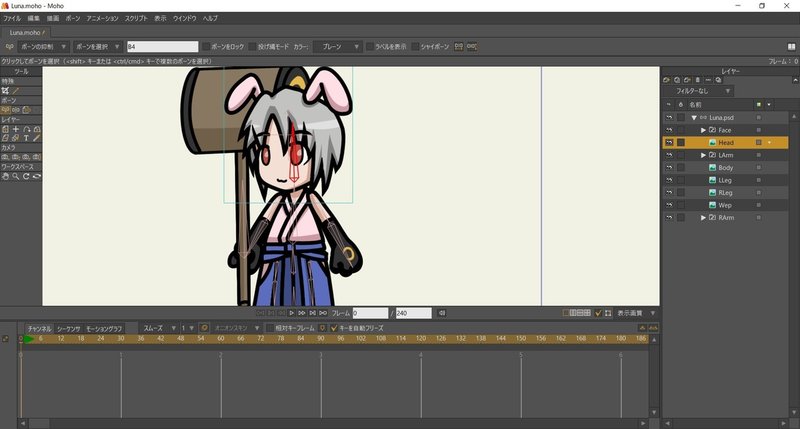Click the end frame field showing 240
This screenshot has height=429, width=800.
tap(414, 313)
